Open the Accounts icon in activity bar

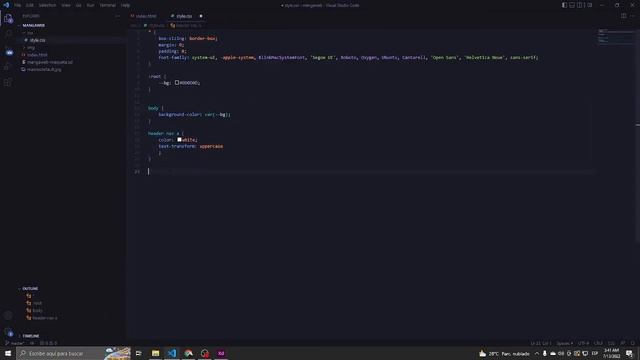pyautogui.click(x=9, y=316)
